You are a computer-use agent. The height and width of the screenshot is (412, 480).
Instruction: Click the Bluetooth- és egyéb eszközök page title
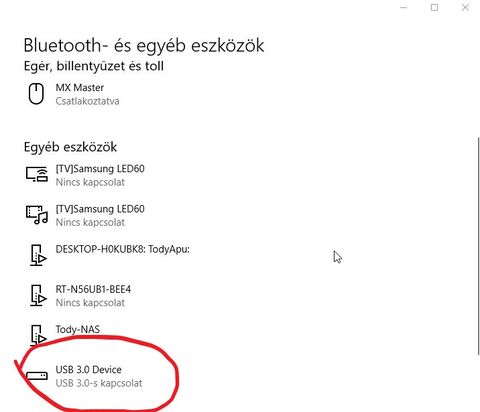(x=144, y=45)
